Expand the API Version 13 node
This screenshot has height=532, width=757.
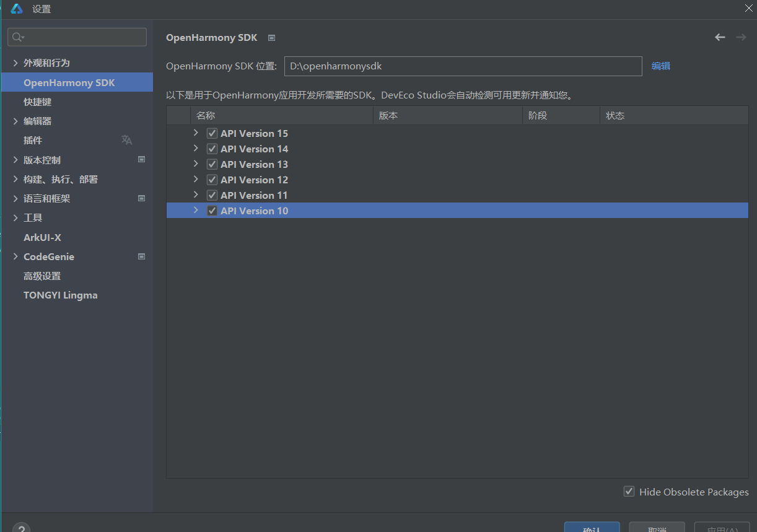pyautogui.click(x=196, y=164)
